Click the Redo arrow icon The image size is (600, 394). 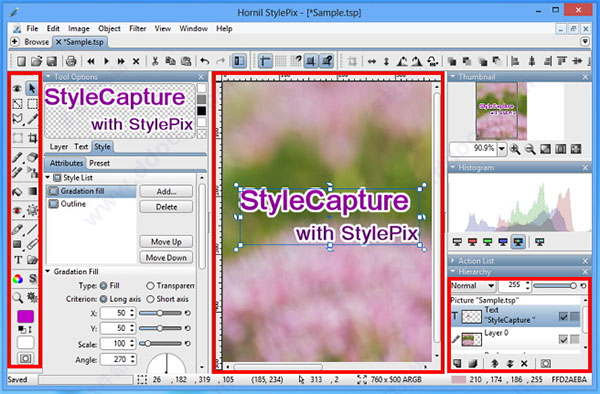pyautogui.click(x=220, y=61)
